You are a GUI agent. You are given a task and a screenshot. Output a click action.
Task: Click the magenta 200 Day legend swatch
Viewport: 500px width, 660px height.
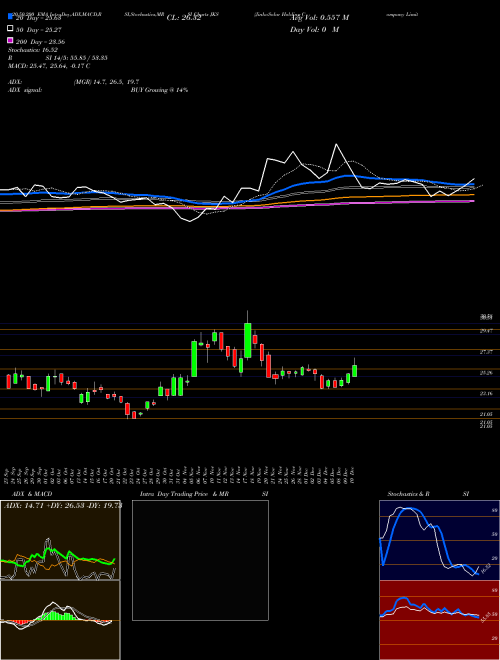tap(10, 40)
